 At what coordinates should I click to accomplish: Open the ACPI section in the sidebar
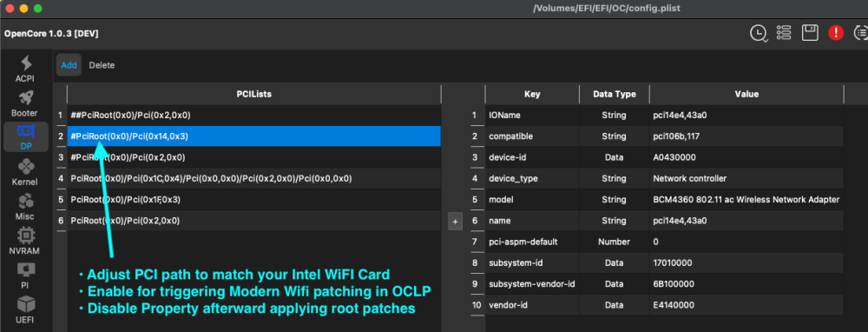26,69
